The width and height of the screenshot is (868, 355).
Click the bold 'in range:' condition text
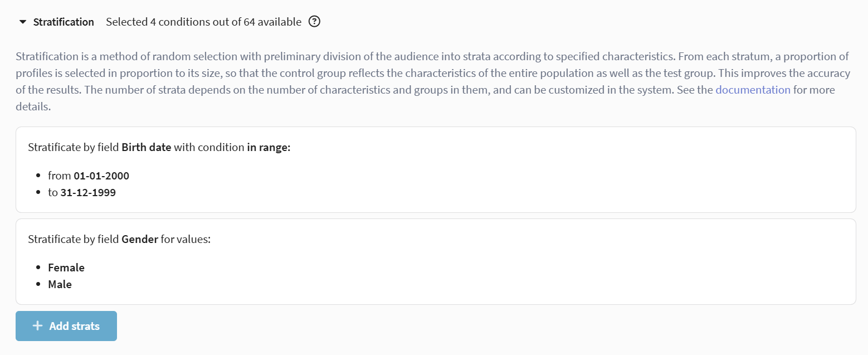[x=269, y=148]
